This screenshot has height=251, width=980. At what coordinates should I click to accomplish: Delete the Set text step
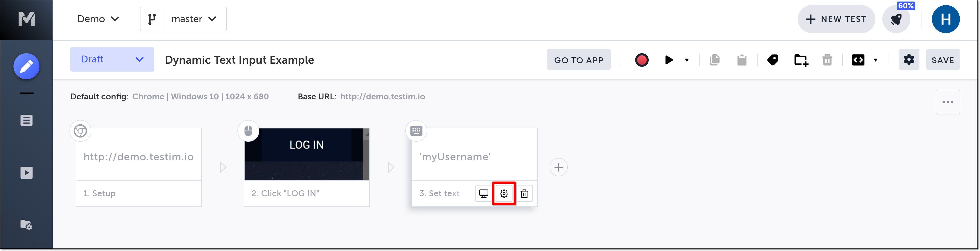(524, 193)
